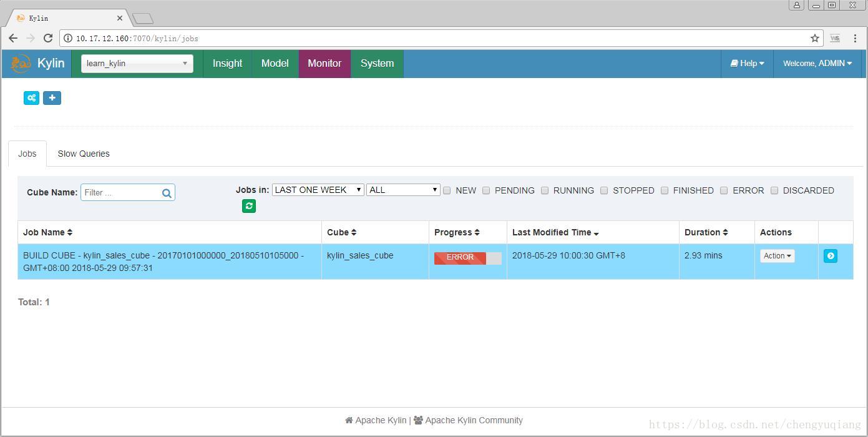Click the browser forward arrow

[x=30, y=38]
